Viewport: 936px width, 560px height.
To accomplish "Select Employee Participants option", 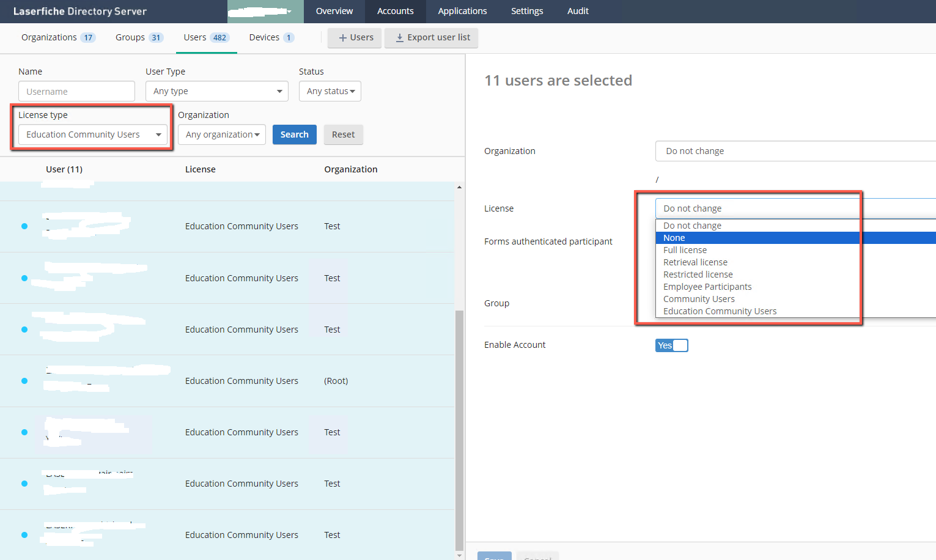I will coord(795,287).
